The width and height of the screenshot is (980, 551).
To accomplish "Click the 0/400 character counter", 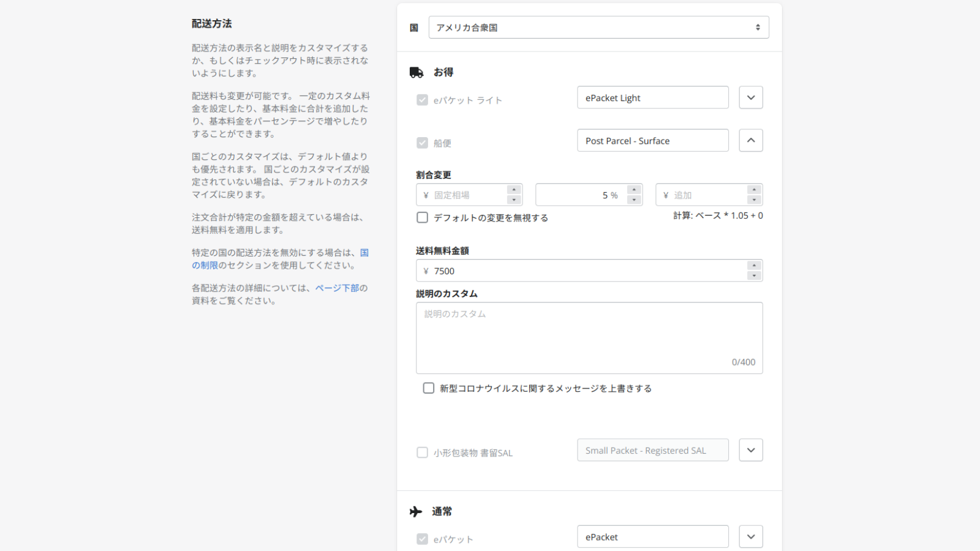I will point(744,362).
